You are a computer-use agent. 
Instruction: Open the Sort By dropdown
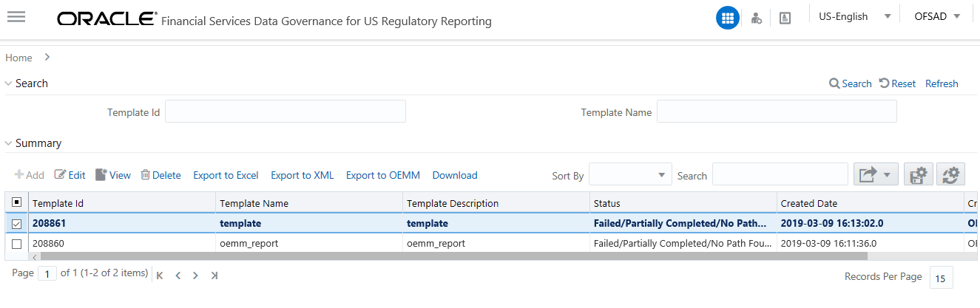coord(630,175)
